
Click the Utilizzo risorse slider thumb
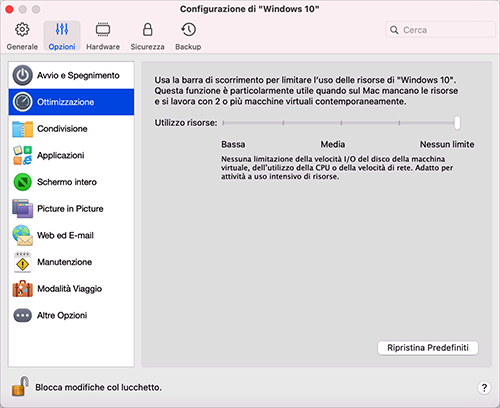point(457,123)
